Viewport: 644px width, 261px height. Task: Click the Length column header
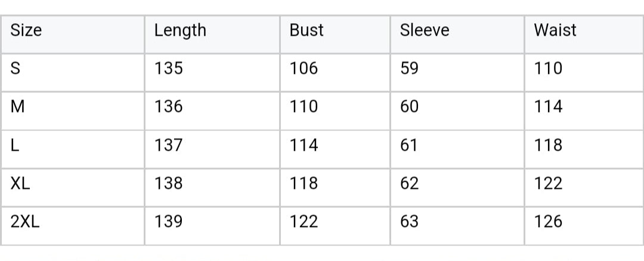click(180, 30)
